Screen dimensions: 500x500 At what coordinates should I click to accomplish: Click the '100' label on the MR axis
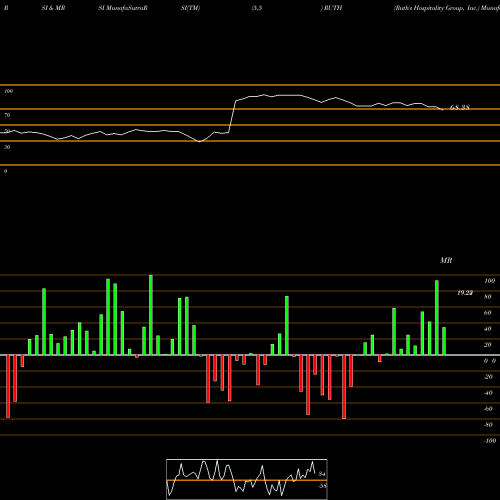[x=489, y=281]
